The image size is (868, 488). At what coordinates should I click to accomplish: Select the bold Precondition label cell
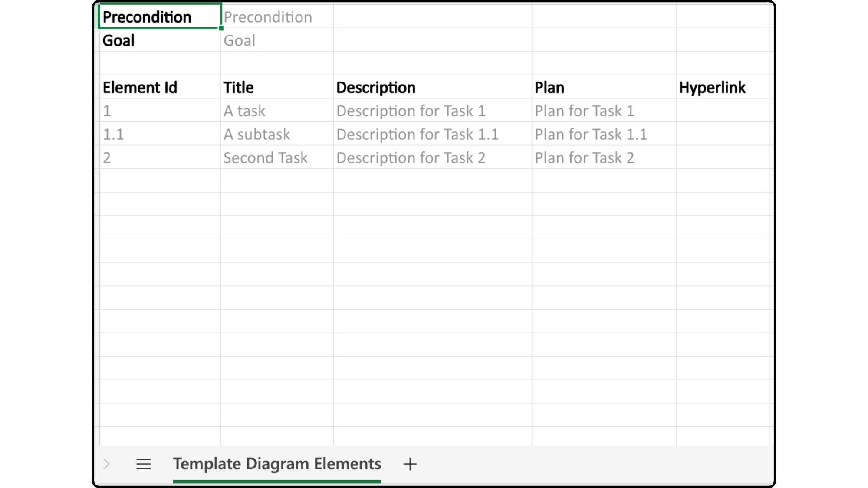point(160,17)
